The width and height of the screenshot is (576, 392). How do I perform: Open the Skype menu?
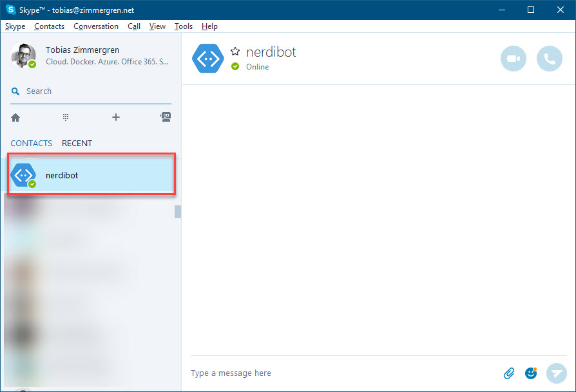click(15, 26)
